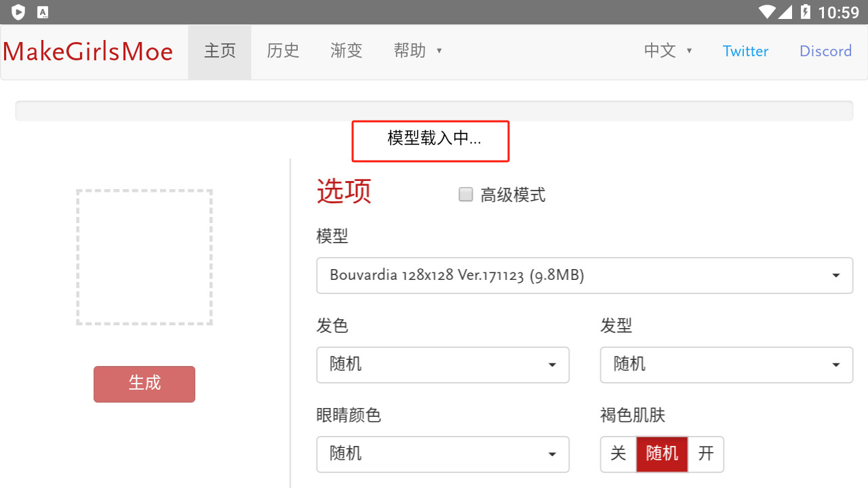Click the model loading progress bar
Screen dimensions: 868x488
click(x=434, y=111)
